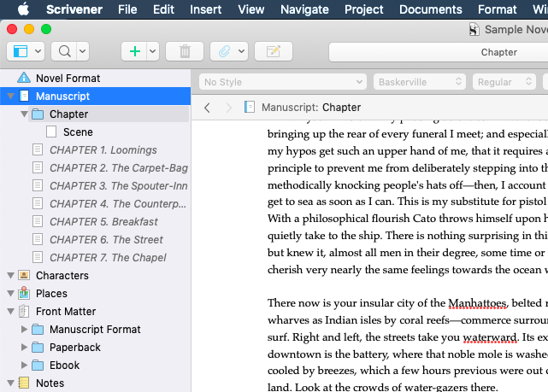548x392 pixels.
Task: Open CHAPTER 1. Loomings
Action: pyautogui.click(x=103, y=150)
